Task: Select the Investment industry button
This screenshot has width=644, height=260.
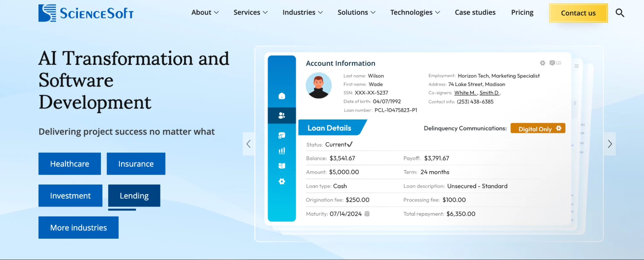Action: [x=70, y=196]
